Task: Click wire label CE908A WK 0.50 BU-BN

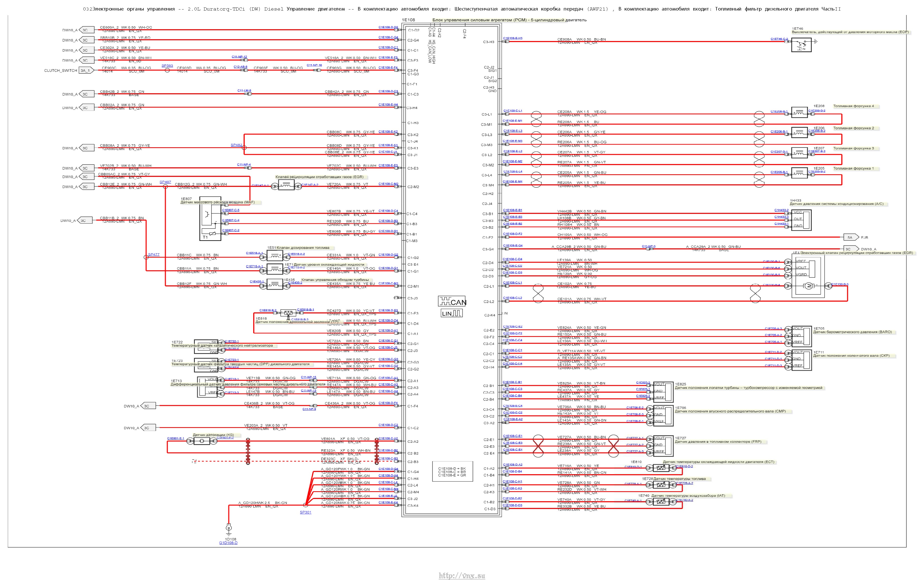Action: [581, 40]
